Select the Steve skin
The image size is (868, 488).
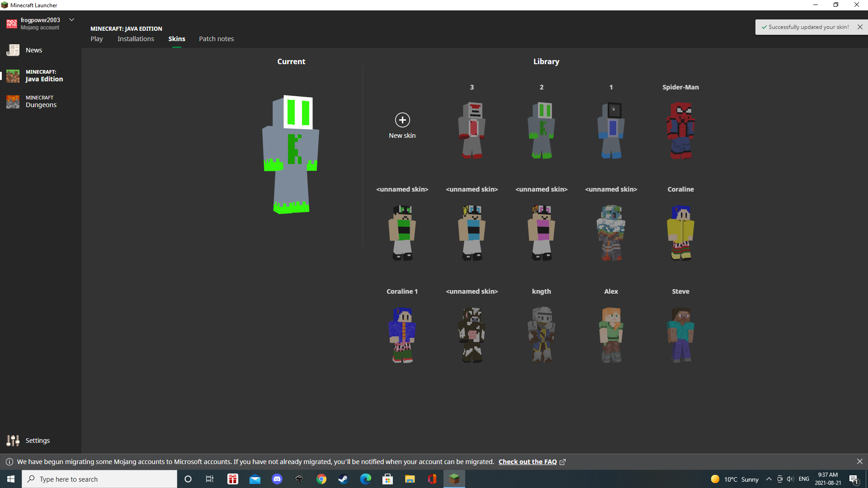click(680, 335)
